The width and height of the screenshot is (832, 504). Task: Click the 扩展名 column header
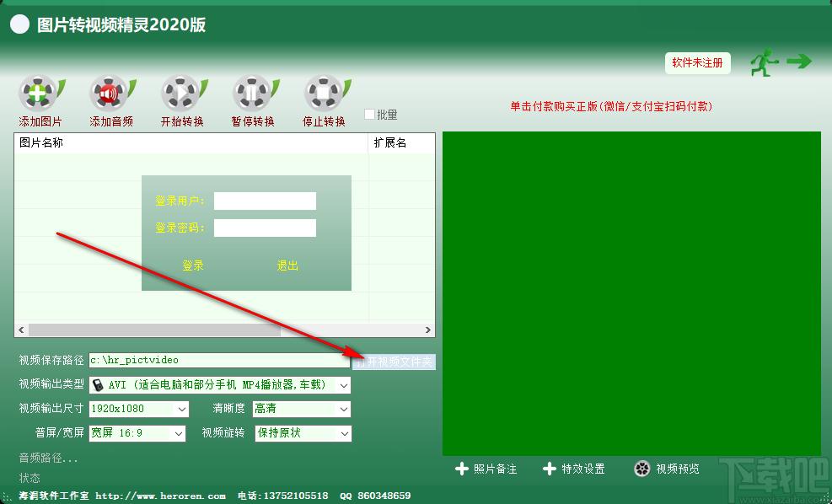(402, 142)
